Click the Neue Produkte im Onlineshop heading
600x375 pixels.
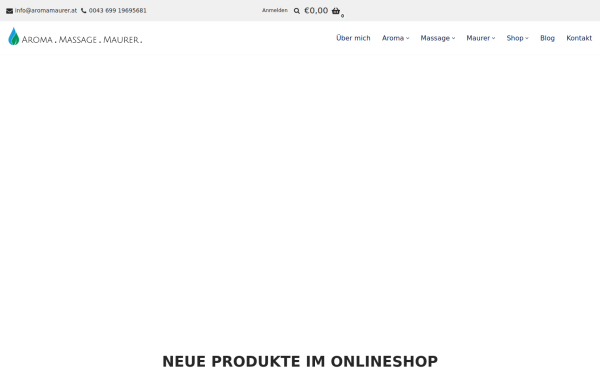pos(300,361)
